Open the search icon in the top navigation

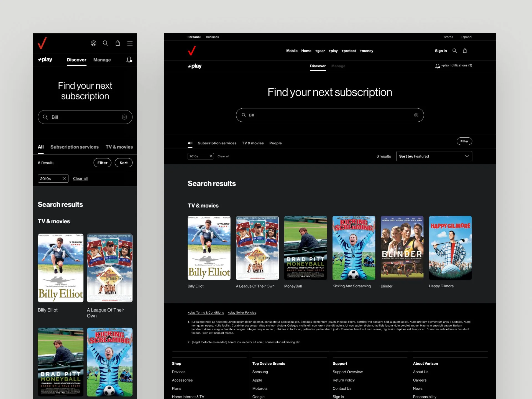[x=454, y=51]
